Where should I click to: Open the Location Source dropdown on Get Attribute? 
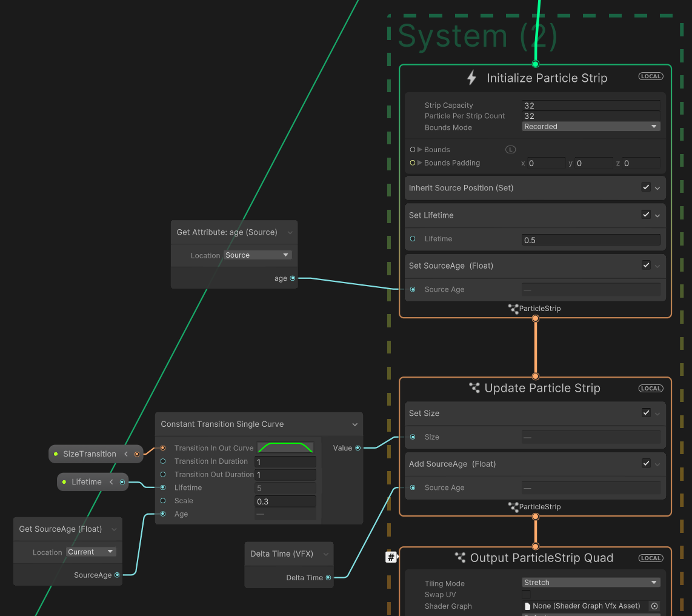257,255
